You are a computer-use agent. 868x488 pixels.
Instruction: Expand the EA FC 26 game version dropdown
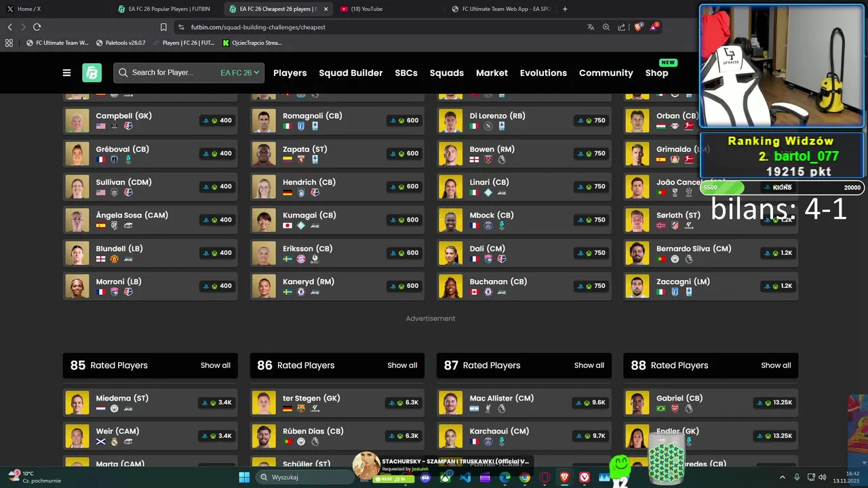point(240,73)
